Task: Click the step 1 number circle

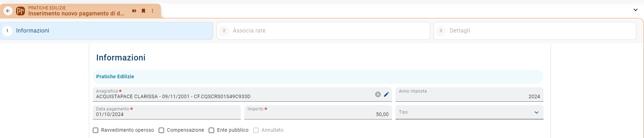Action: pyautogui.click(x=7, y=31)
